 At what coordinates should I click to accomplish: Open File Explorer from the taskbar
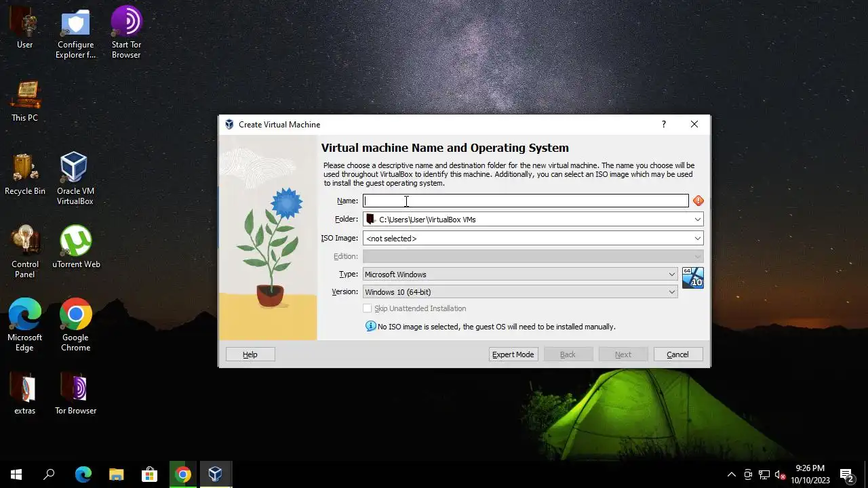(x=116, y=474)
